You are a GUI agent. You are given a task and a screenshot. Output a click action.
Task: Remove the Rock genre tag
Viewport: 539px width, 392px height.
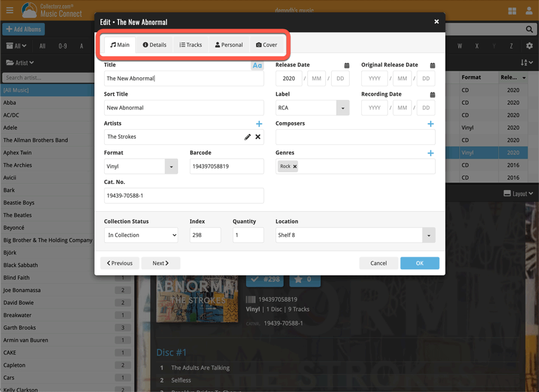pos(295,166)
